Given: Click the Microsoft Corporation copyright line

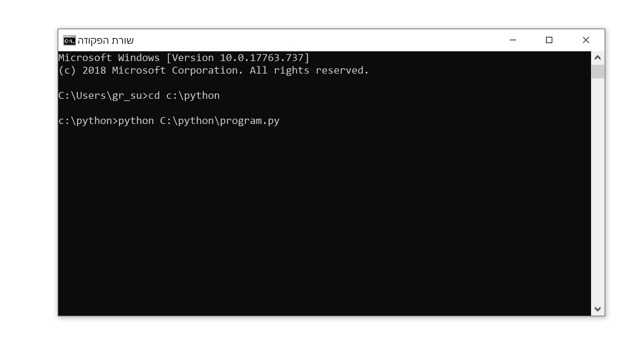Looking at the screenshot, I should pyautogui.click(x=214, y=70).
